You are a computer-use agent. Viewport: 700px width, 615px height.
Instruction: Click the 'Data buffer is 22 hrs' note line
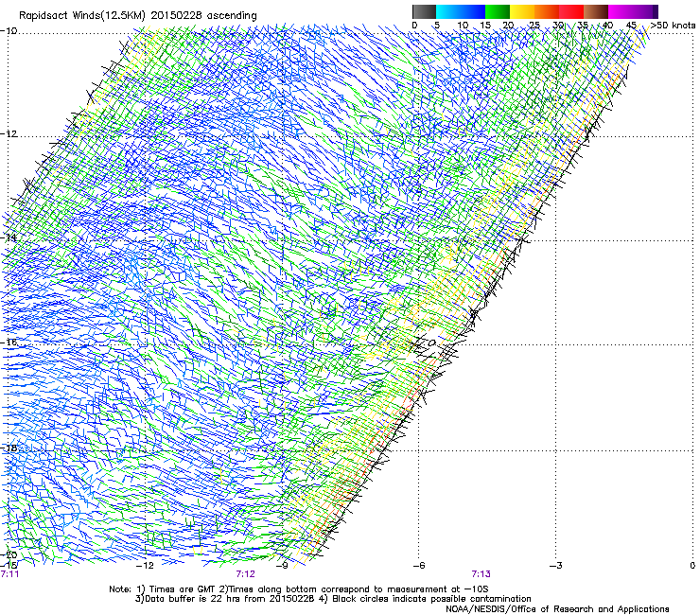click(333, 599)
